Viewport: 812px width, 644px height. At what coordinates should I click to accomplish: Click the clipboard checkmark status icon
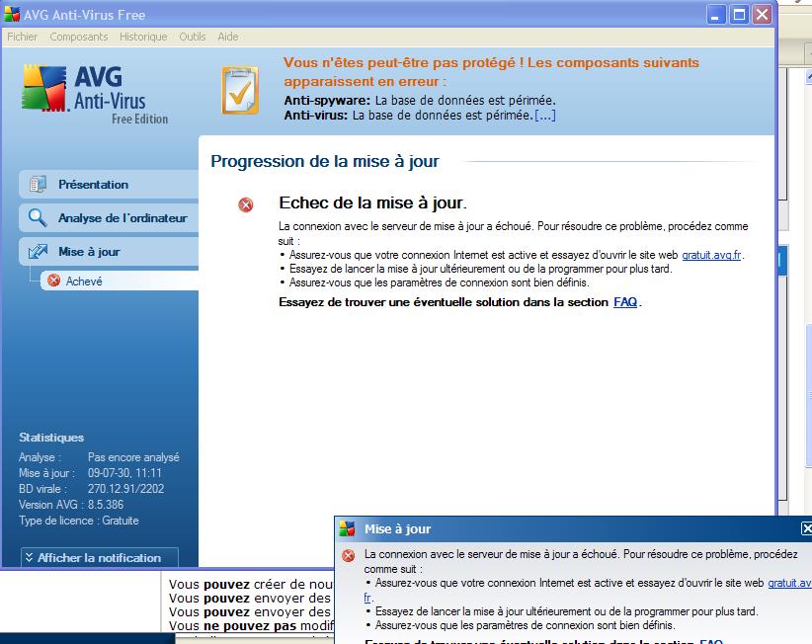point(240,90)
